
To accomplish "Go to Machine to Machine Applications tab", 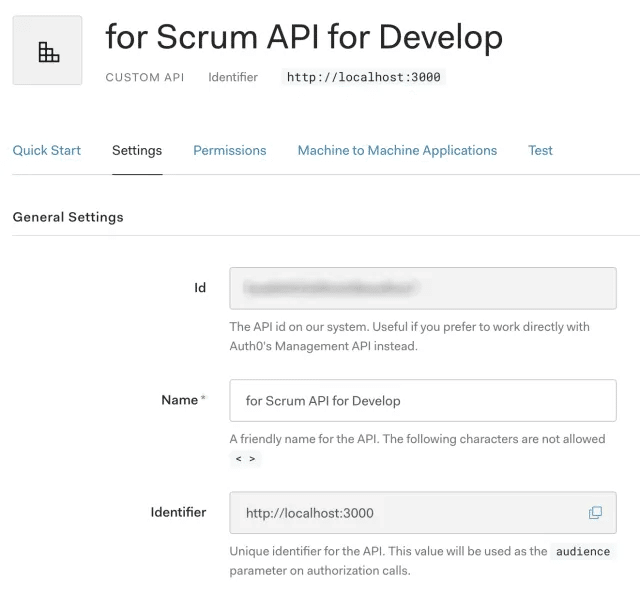I will (397, 150).
